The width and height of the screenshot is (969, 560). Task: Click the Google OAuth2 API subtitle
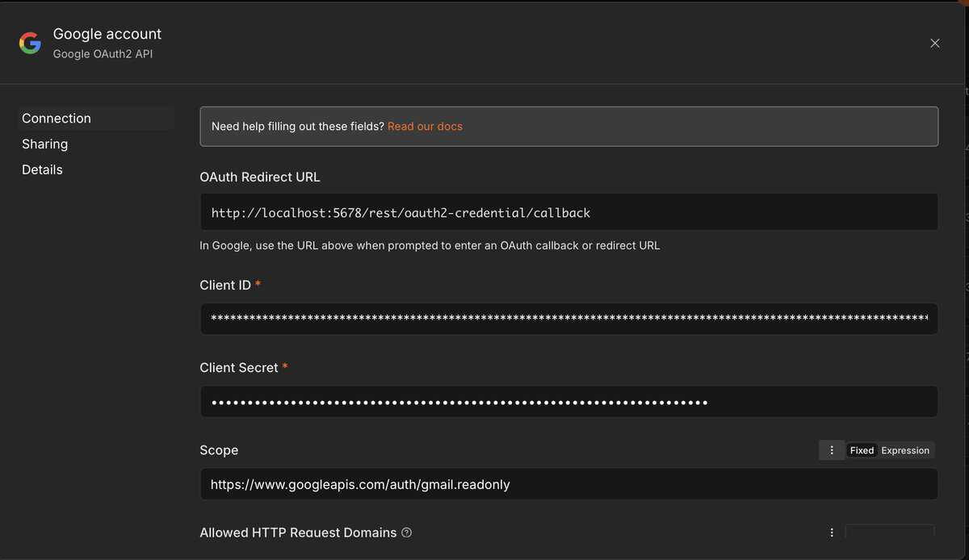pyautogui.click(x=103, y=54)
